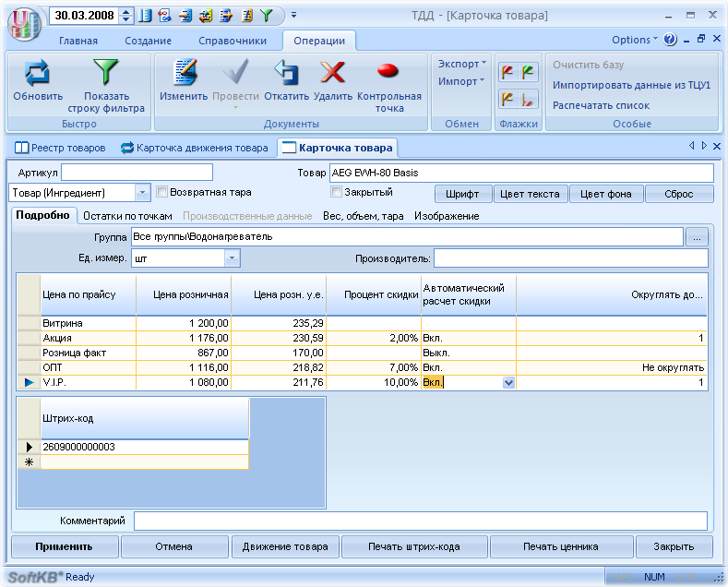Click the Печать ценника button
This screenshot has height=587, width=728.
562,546
